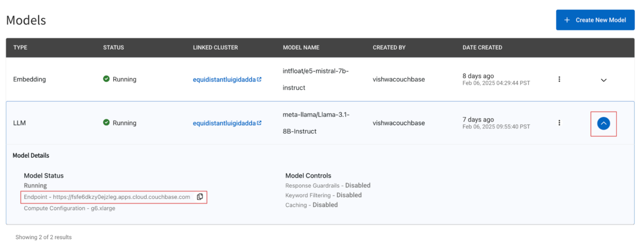The height and width of the screenshot is (245, 644).
Task: Click vishwacouchbase in the Embedding row
Action: click(x=399, y=79)
